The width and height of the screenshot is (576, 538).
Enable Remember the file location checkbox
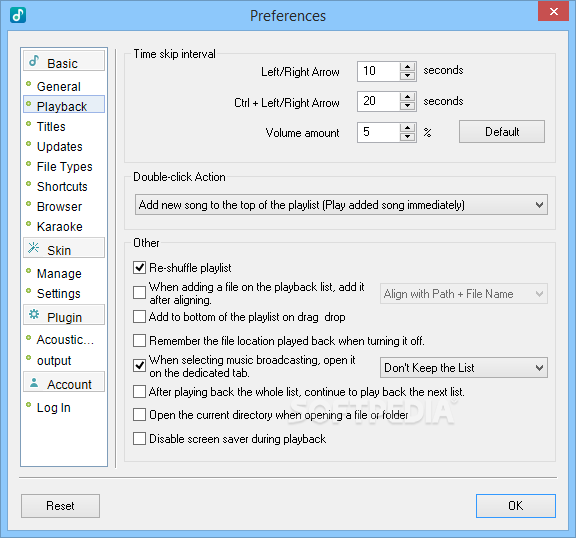[x=140, y=340]
